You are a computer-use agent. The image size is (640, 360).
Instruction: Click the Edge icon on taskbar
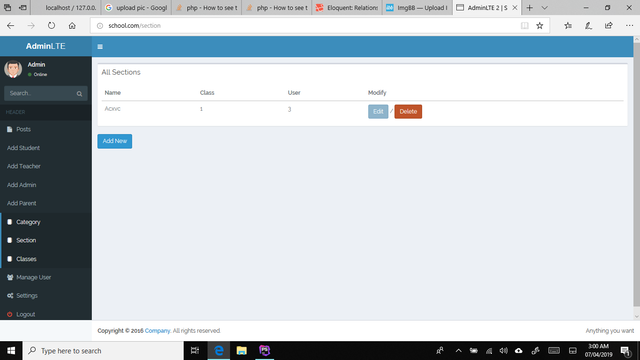[x=219, y=351]
